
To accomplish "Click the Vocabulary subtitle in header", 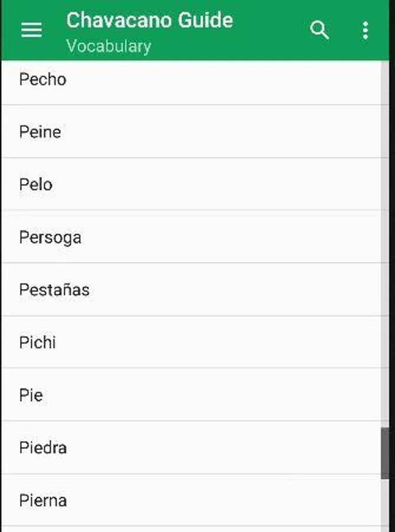I will click(109, 46).
